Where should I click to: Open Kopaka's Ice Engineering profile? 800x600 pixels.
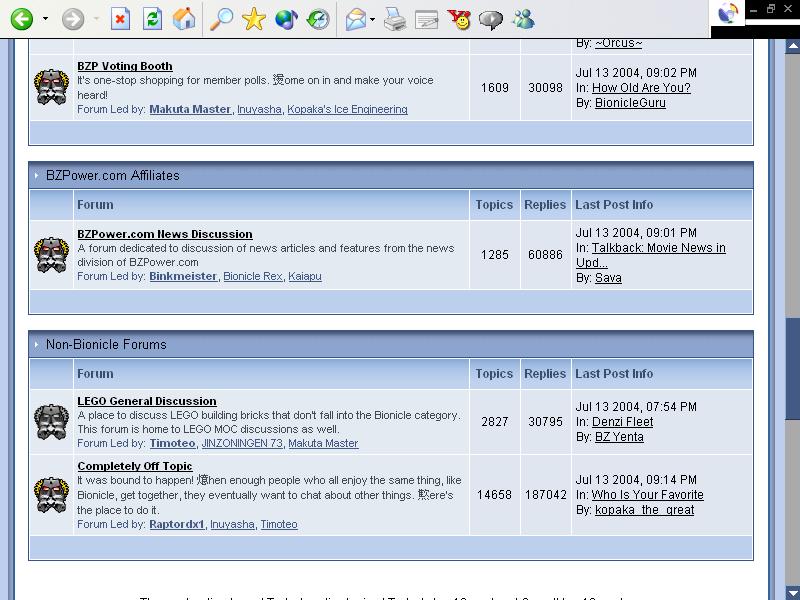pyautogui.click(x=347, y=109)
